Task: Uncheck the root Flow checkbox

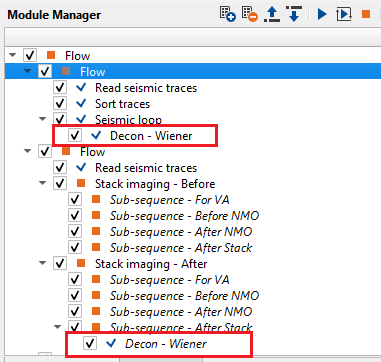Action: pos(30,55)
